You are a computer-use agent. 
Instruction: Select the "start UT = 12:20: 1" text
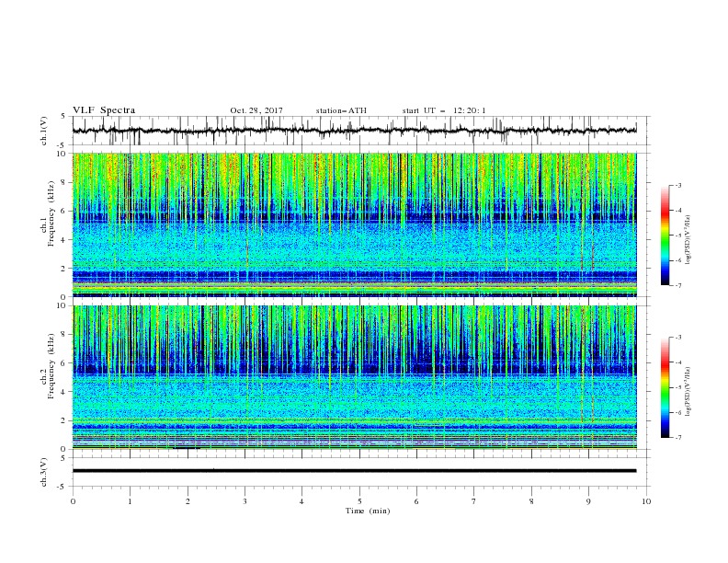444,110
